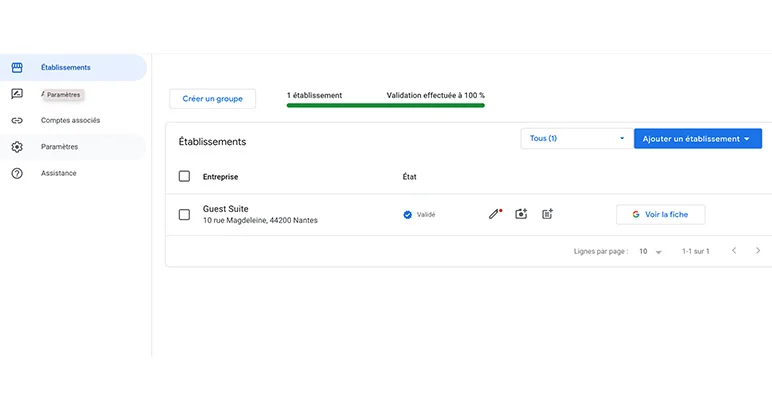Click the question mark Assistance icon
This screenshot has height=410, width=772.
click(17, 173)
